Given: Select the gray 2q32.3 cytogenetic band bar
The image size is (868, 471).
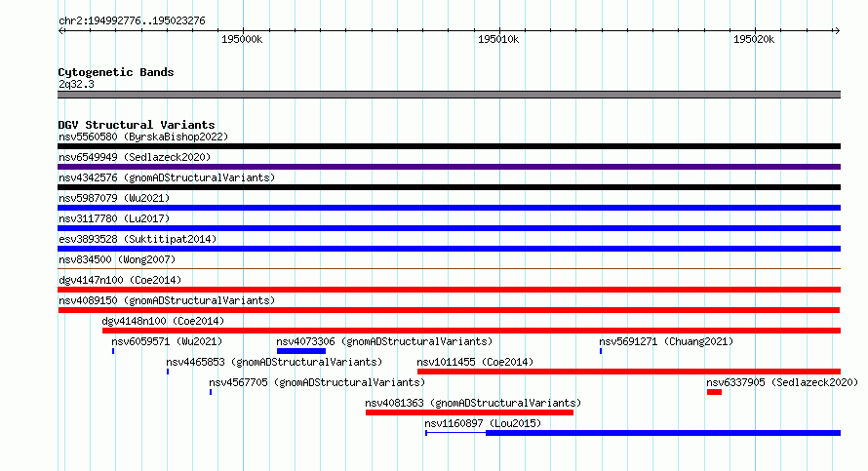Looking at the screenshot, I should pyautogui.click(x=449, y=95).
